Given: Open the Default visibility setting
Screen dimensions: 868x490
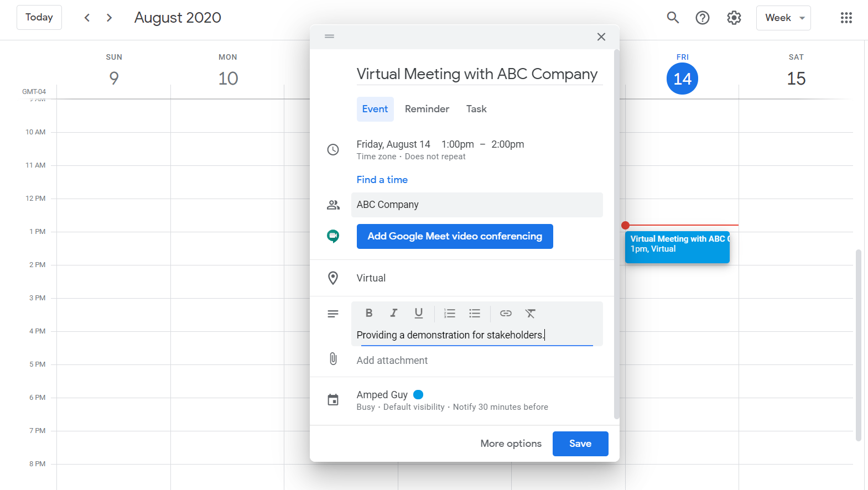Looking at the screenshot, I should coord(414,407).
